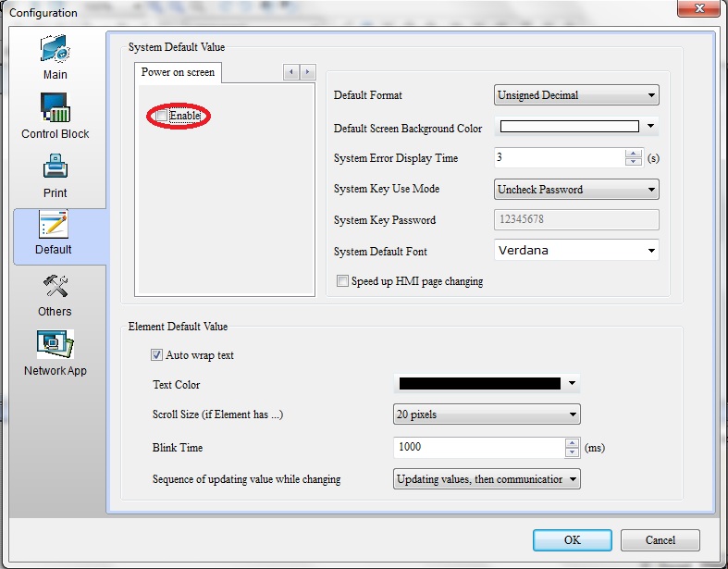Switch to Power on screen tab
728x569 pixels.
[x=178, y=72]
